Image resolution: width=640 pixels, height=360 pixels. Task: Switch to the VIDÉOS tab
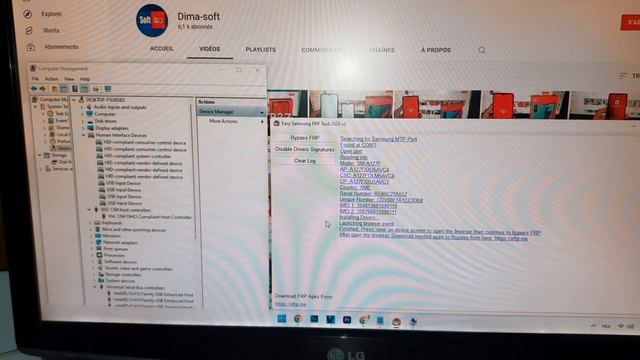(209, 49)
